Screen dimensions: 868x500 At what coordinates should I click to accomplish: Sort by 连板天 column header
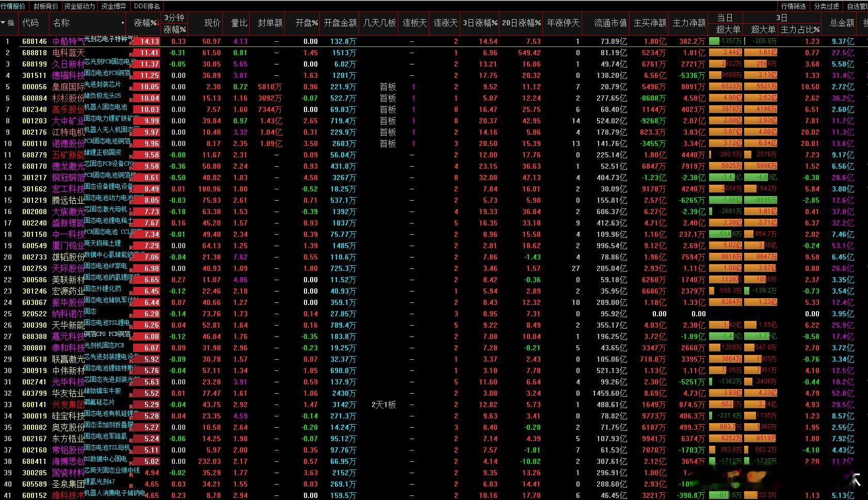[x=414, y=23]
